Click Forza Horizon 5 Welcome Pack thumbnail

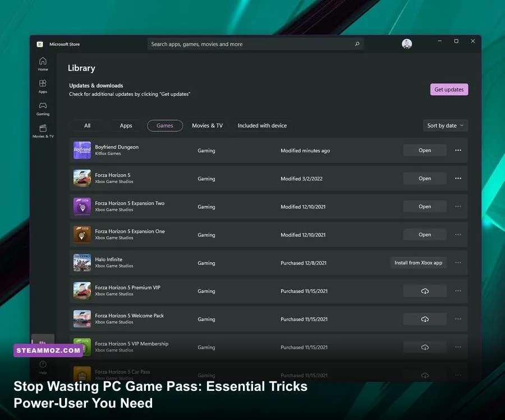(82, 319)
